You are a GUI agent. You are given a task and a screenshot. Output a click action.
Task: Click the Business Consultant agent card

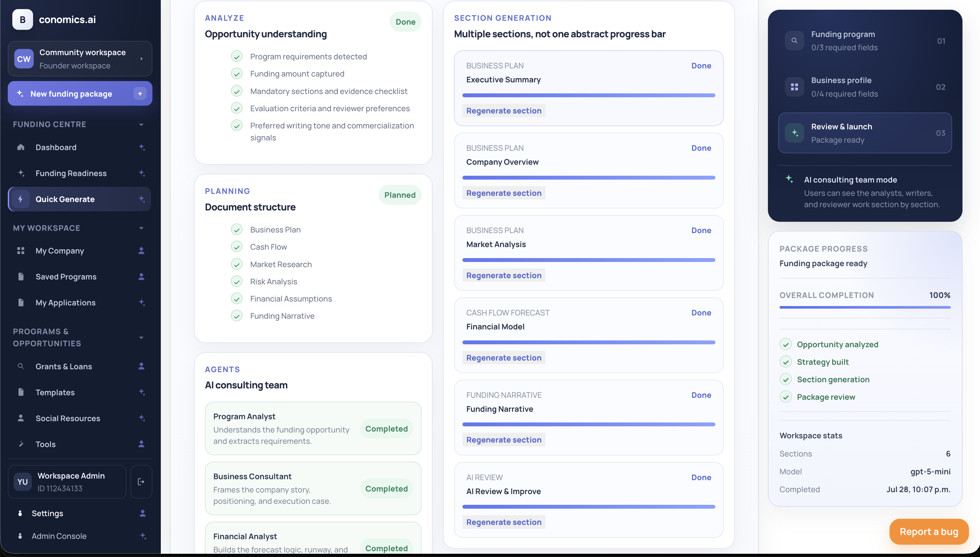(313, 489)
